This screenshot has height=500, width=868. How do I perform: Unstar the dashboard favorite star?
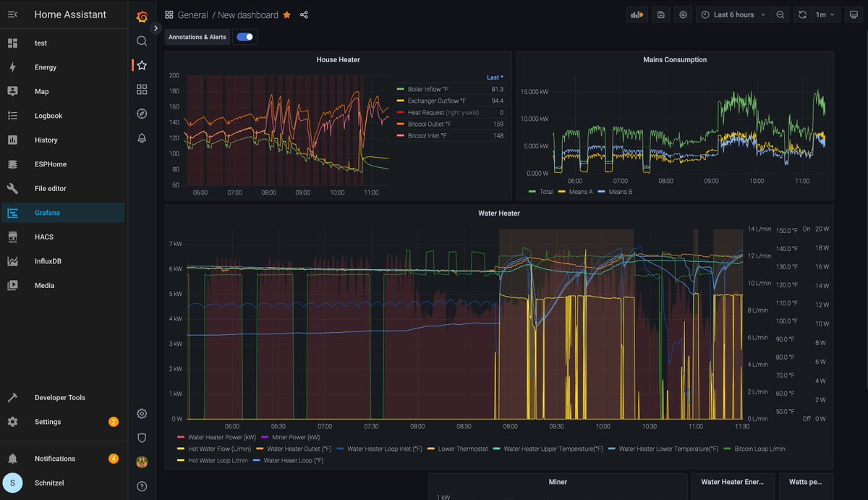tap(286, 14)
